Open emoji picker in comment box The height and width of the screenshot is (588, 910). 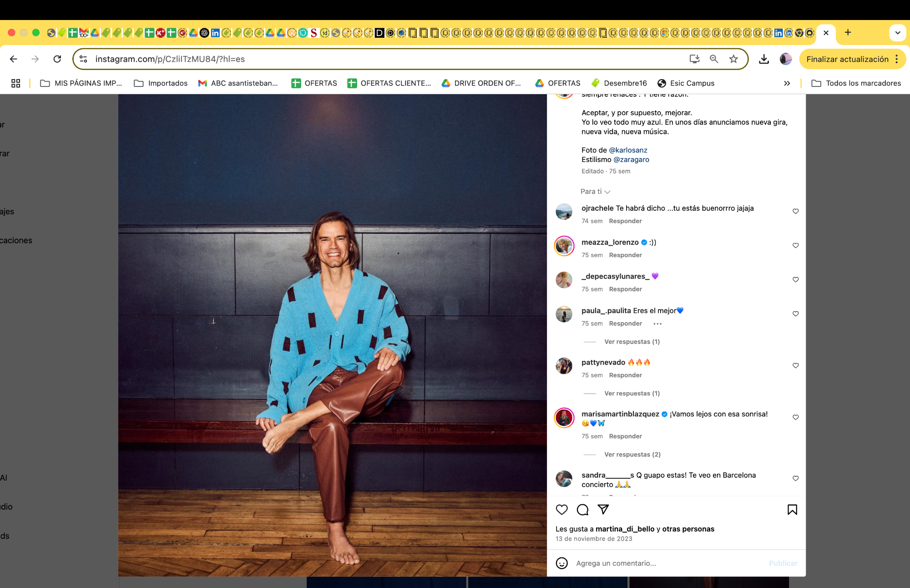(x=562, y=563)
